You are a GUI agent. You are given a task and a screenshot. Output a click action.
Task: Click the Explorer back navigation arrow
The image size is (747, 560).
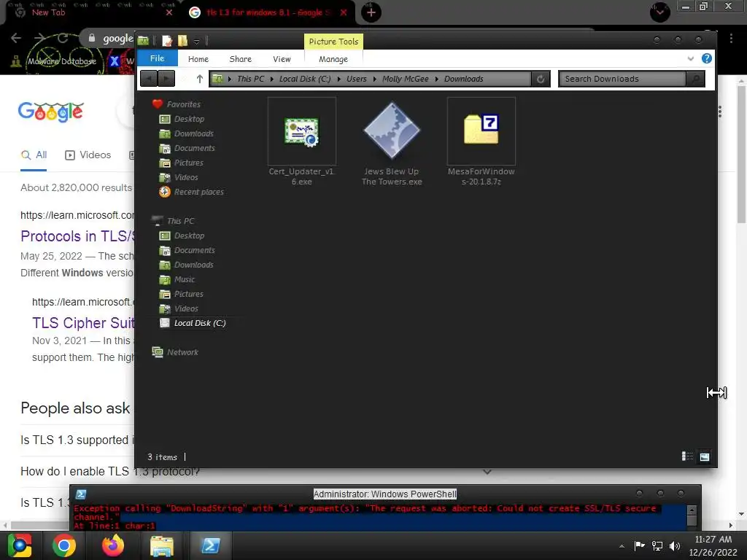149,79
